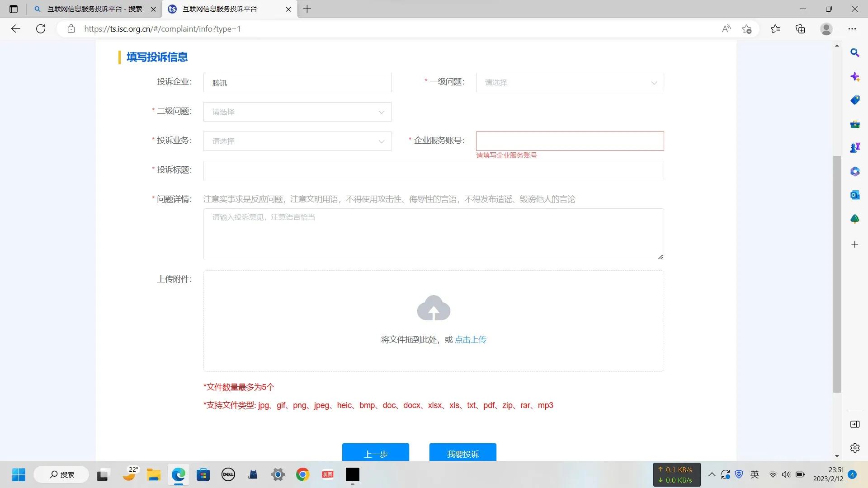Open the Shopping panel in sidebar

854,100
